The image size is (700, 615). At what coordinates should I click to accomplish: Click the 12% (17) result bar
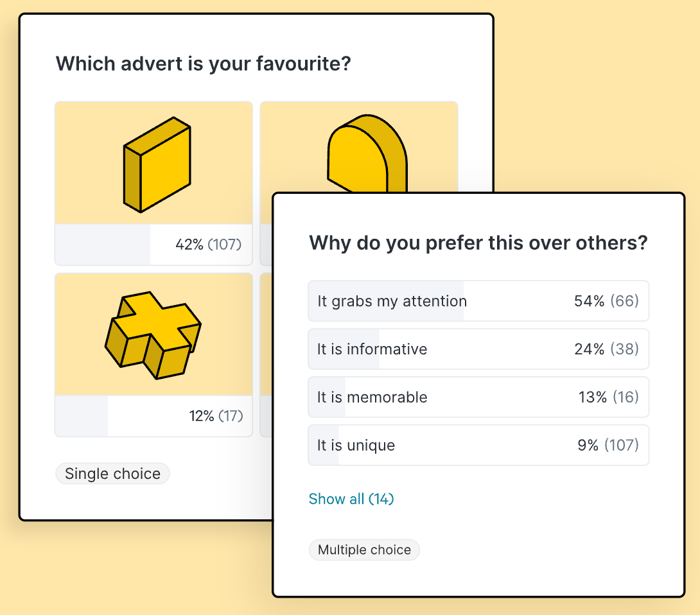(153, 416)
